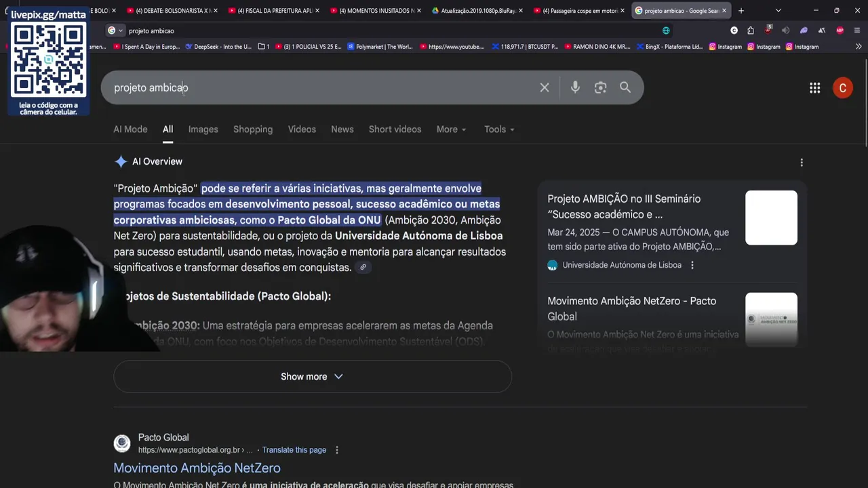Click the Universidade Autónoma de Lisboa source label
The height and width of the screenshot is (488, 868).
point(622,265)
